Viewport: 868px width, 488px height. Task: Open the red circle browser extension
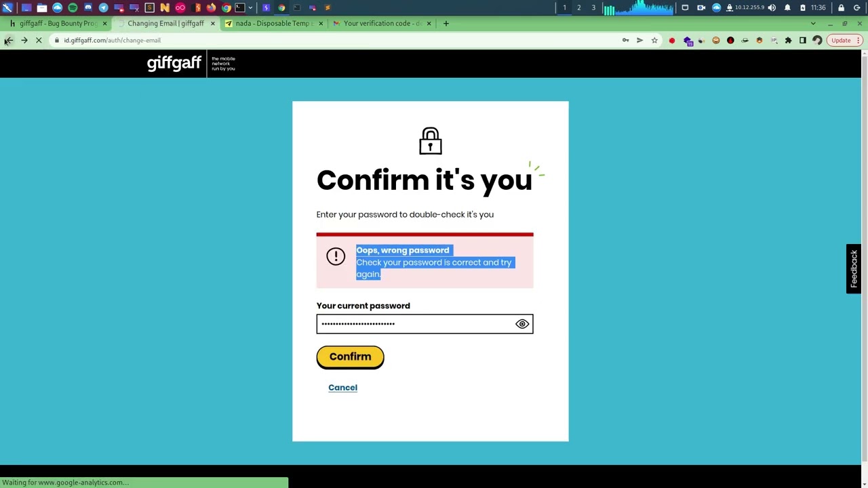coord(672,41)
